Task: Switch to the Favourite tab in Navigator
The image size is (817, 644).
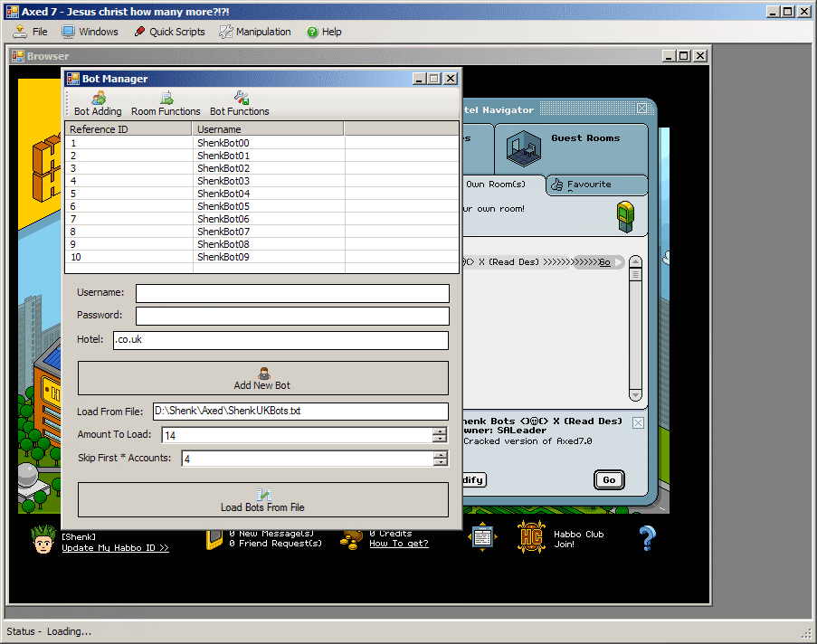Action: (x=596, y=185)
